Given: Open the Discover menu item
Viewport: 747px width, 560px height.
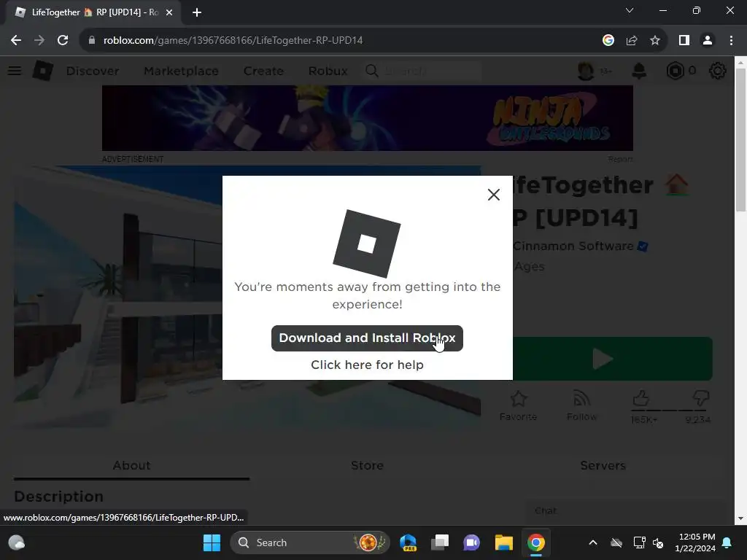Looking at the screenshot, I should pos(93,71).
